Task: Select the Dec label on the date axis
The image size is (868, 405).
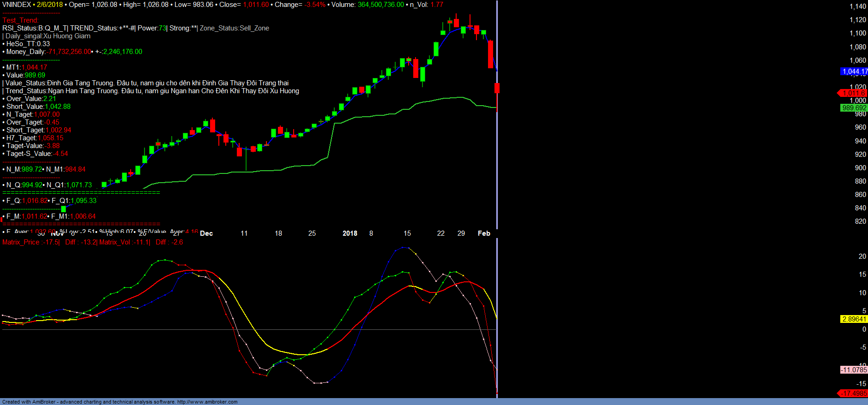Action: (x=206, y=233)
